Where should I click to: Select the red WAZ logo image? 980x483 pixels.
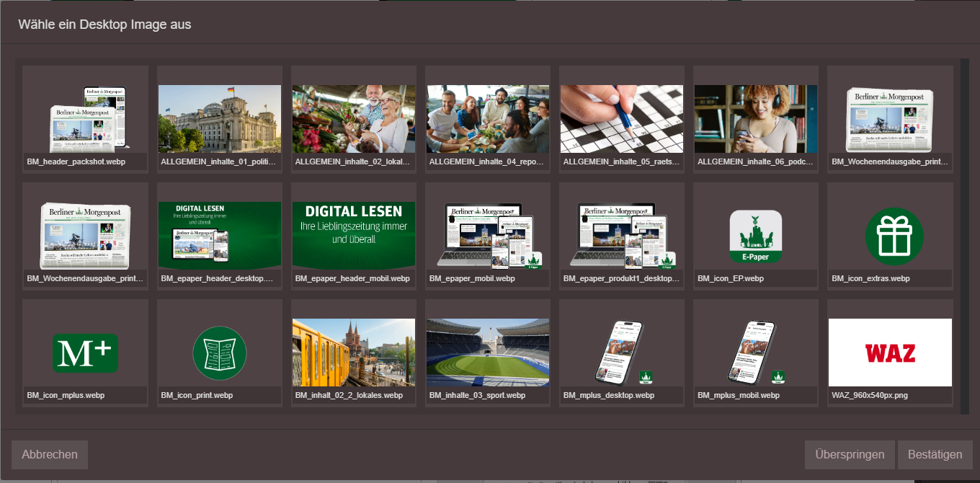click(x=890, y=353)
